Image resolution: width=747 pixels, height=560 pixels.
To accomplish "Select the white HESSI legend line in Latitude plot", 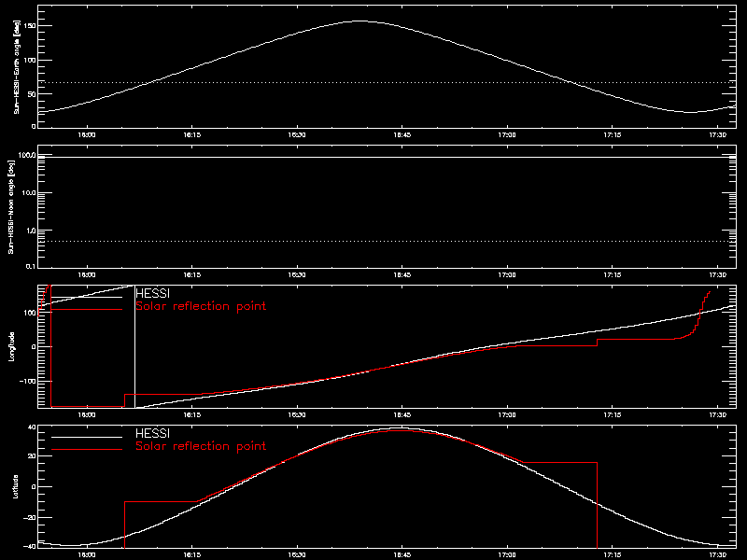I will tap(87, 437).
